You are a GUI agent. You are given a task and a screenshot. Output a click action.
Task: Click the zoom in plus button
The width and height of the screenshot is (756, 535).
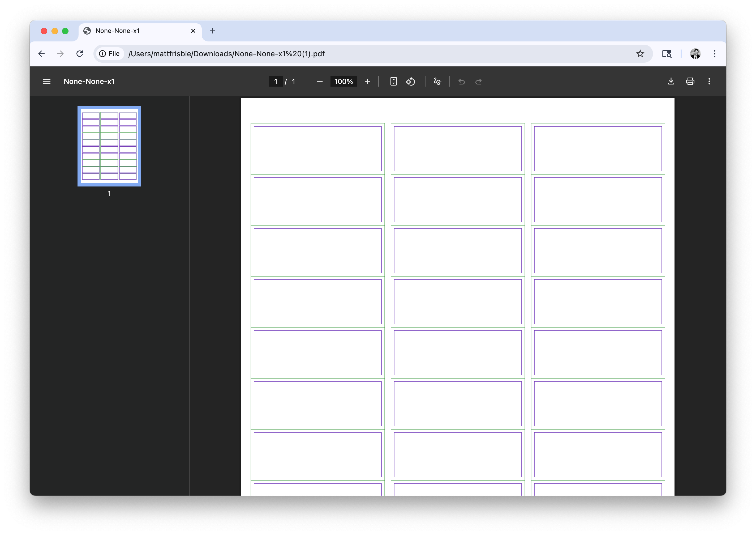click(367, 81)
